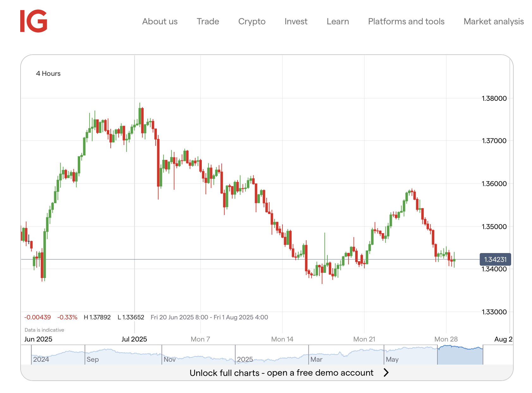Click the Mon 14 date axis label

pos(282,339)
